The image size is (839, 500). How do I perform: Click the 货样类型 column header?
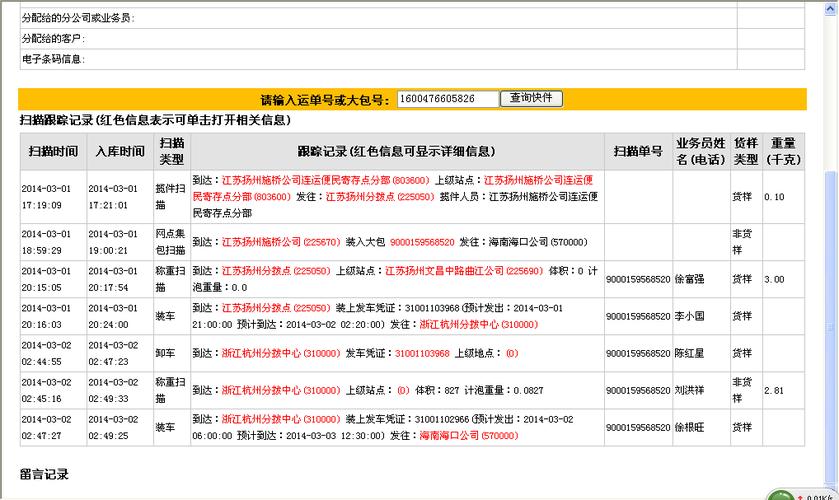tap(744, 151)
